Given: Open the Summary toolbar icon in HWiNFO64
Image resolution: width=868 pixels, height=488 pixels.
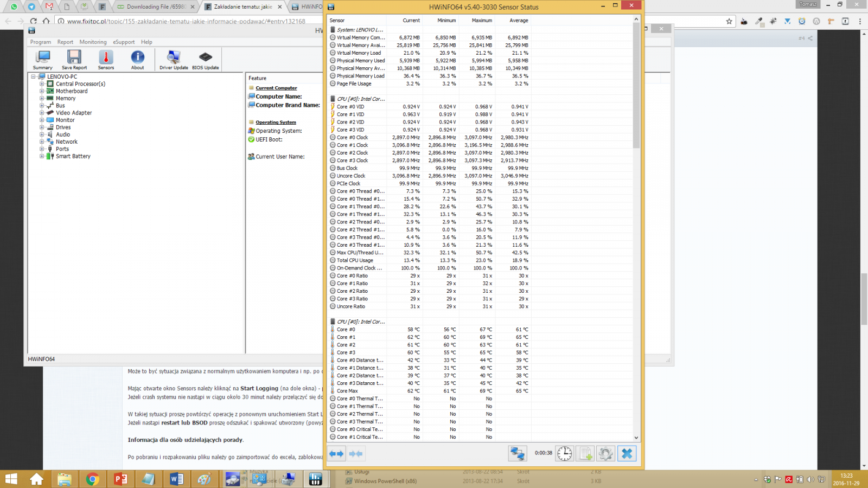Looking at the screenshot, I should (x=42, y=60).
